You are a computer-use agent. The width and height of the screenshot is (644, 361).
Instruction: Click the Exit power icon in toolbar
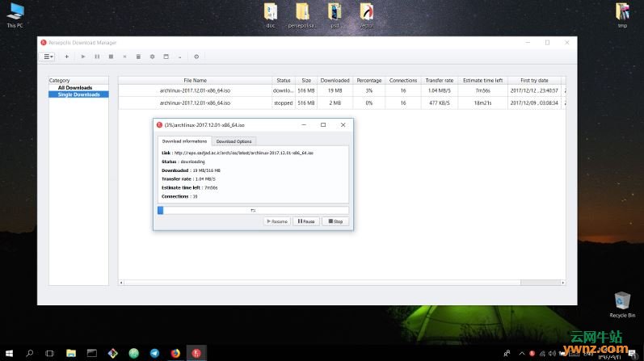(x=196, y=57)
